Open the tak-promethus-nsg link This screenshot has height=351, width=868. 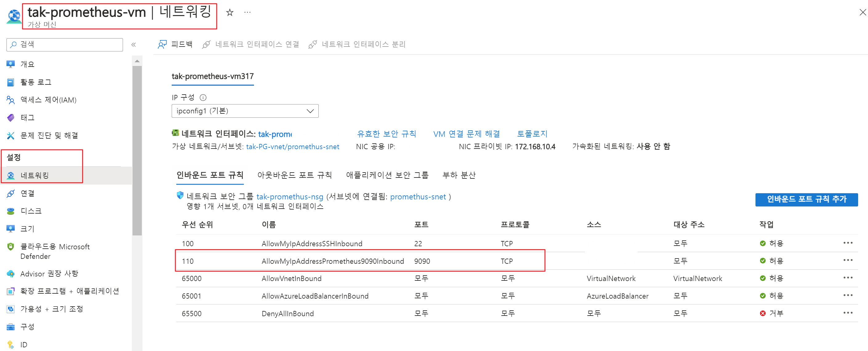coord(290,197)
